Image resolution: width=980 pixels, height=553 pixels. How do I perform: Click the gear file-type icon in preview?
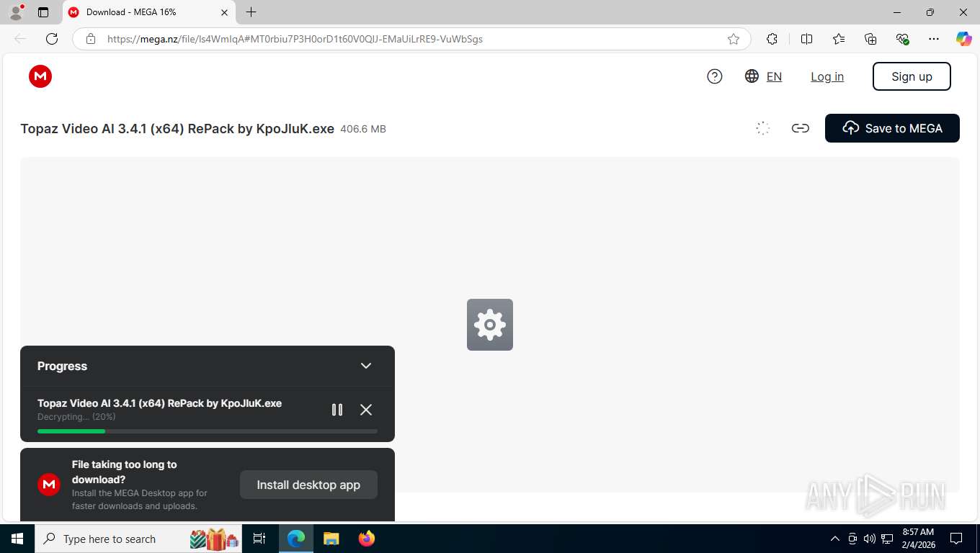click(x=490, y=325)
